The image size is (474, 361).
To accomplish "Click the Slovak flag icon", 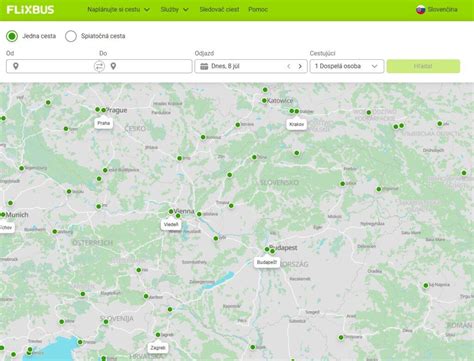I will (421, 10).
